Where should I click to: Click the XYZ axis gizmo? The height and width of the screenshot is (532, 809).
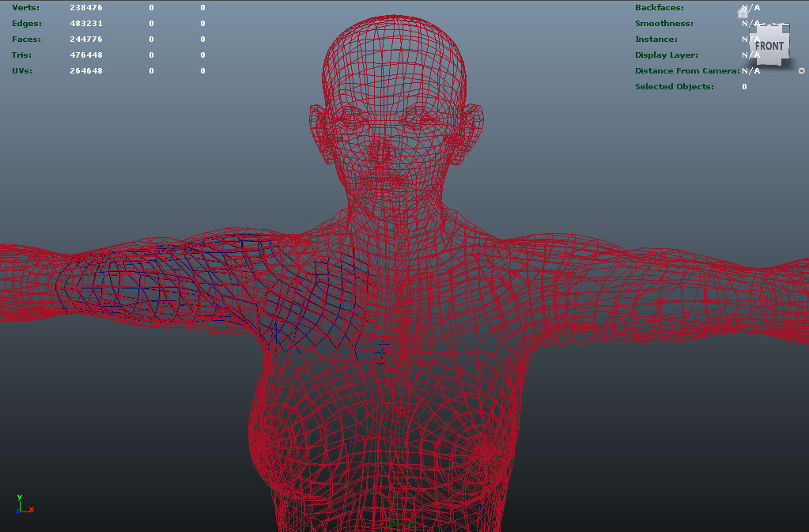pos(22,505)
